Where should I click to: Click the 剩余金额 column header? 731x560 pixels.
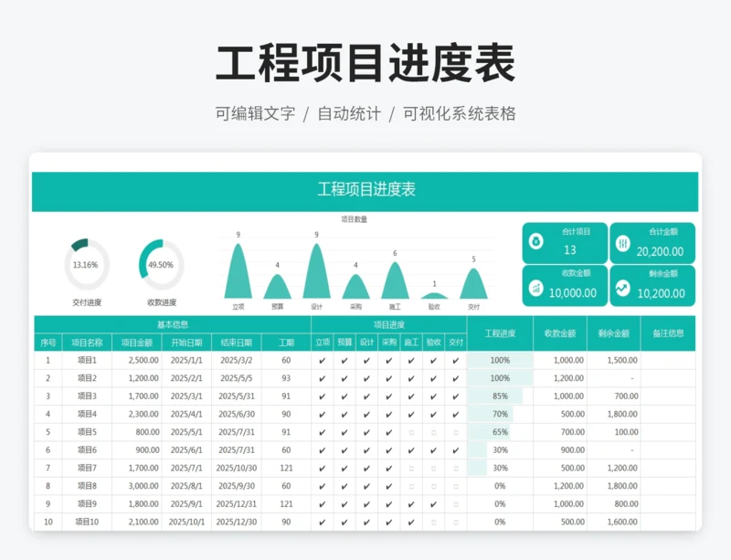(x=614, y=333)
